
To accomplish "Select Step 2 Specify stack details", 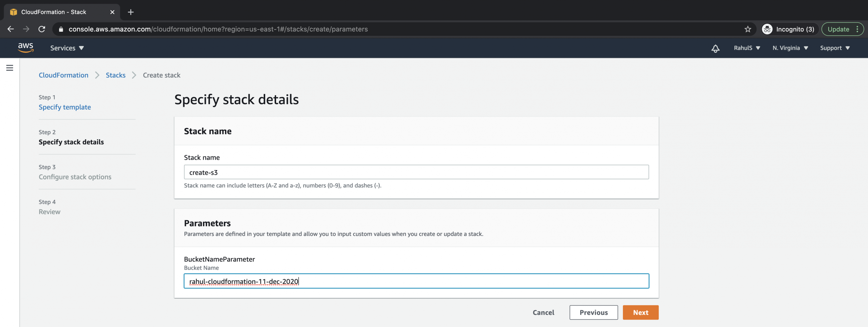I will [x=71, y=142].
